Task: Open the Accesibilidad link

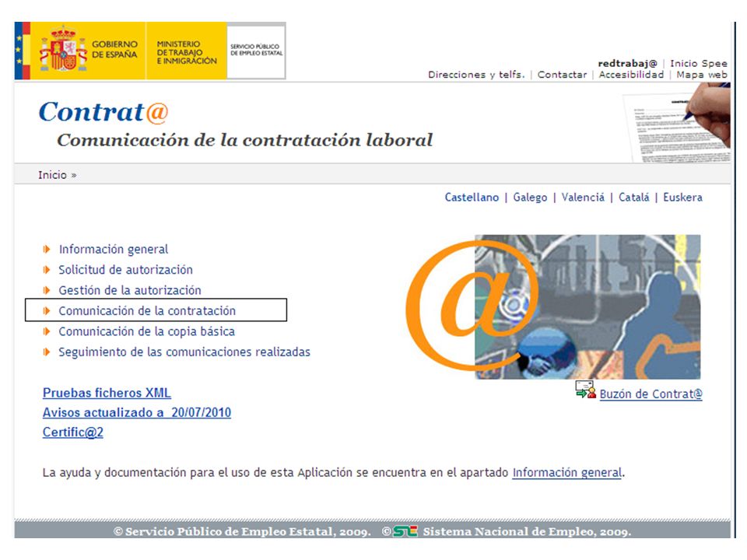Action: (631, 75)
